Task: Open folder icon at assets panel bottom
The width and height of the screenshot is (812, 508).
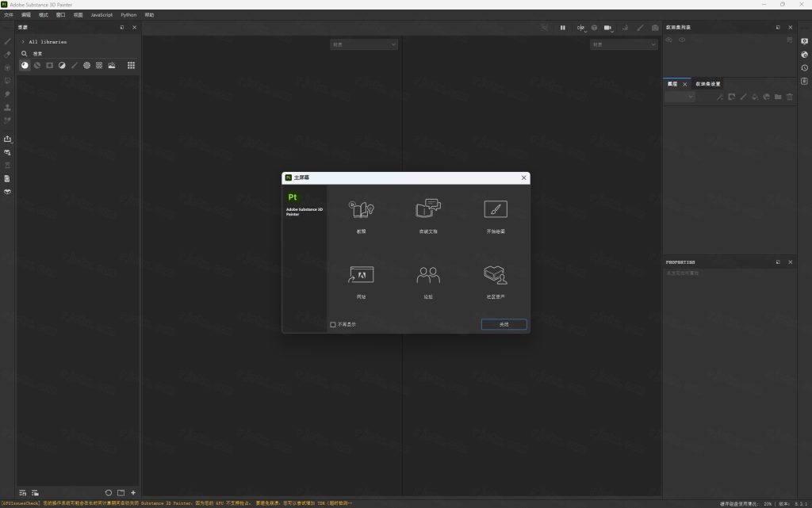Action: 121,493
